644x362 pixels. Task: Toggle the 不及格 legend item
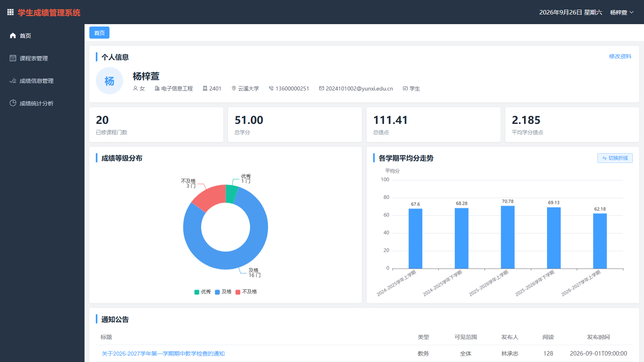point(246,292)
